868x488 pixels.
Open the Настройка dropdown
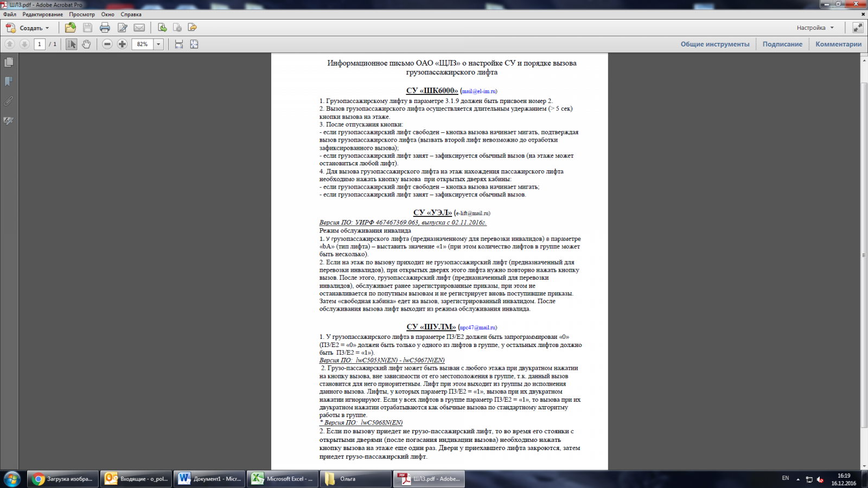[x=815, y=28]
